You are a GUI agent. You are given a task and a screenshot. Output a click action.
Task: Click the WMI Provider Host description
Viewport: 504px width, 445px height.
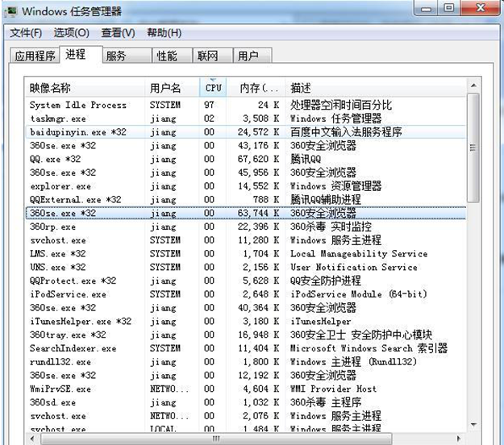click(333, 389)
